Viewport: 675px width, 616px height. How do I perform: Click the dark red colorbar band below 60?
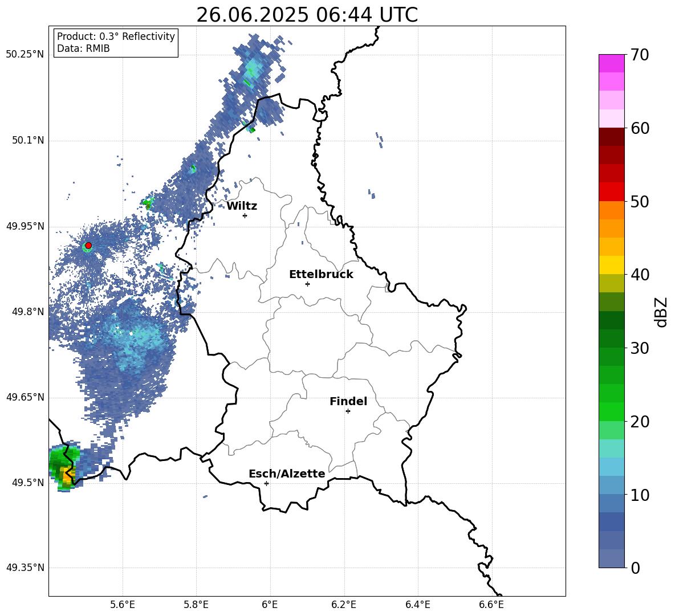(611, 137)
